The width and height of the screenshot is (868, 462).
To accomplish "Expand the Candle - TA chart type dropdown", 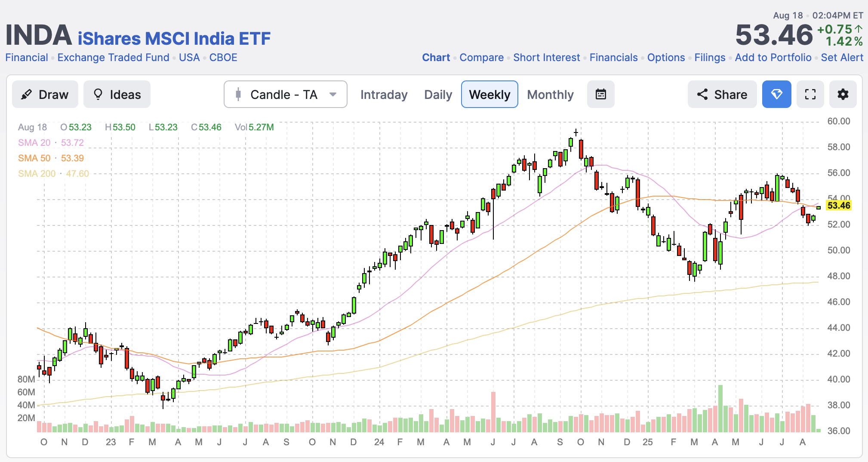I will click(x=285, y=94).
